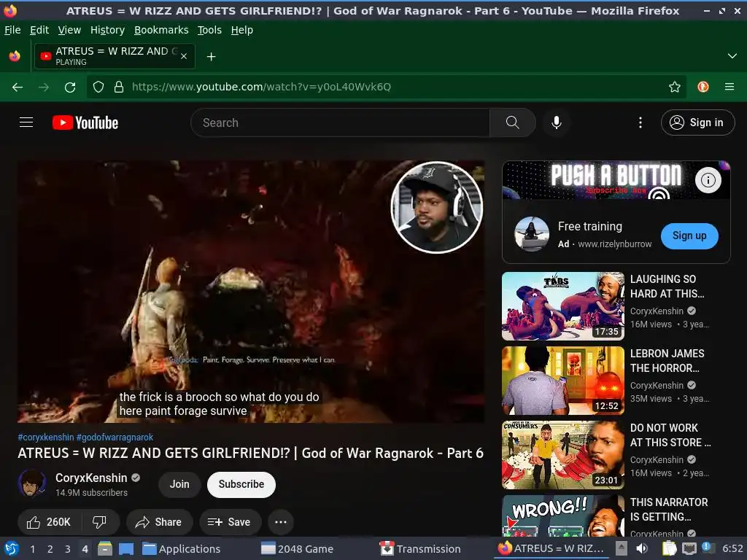747x560 pixels.
Task: Open YouTube settings three-dot menu
Action: point(640,122)
